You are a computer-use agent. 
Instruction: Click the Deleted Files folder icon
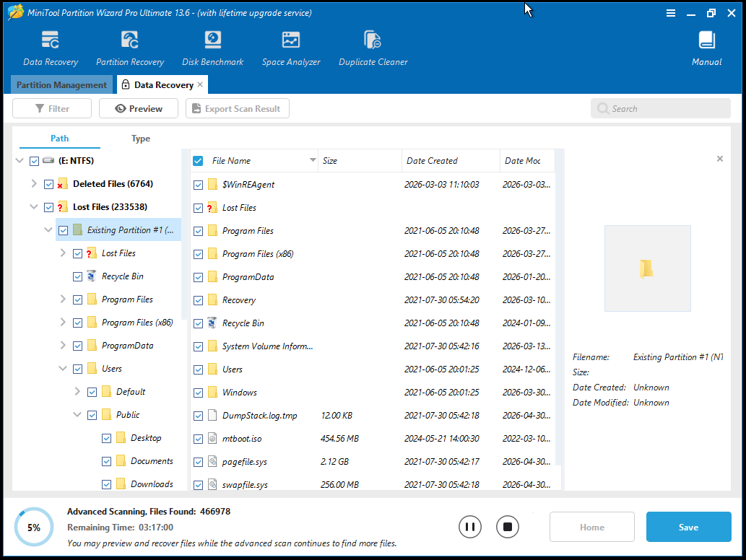click(62, 184)
